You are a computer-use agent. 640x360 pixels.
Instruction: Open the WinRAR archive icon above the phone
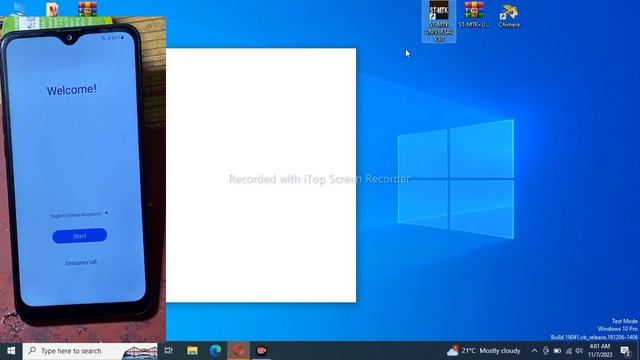(88, 9)
